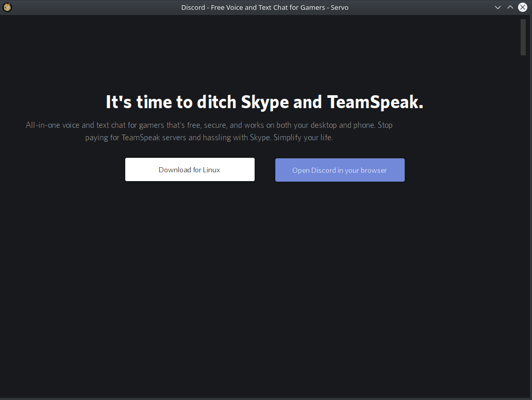Click the Download for Linux button
532x400 pixels.
(x=189, y=169)
